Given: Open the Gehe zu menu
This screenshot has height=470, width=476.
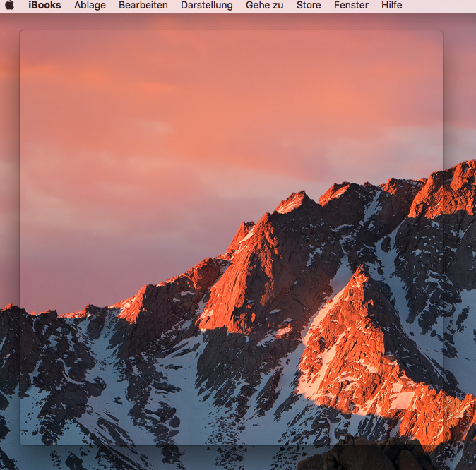Looking at the screenshot, I should (264, 6).
